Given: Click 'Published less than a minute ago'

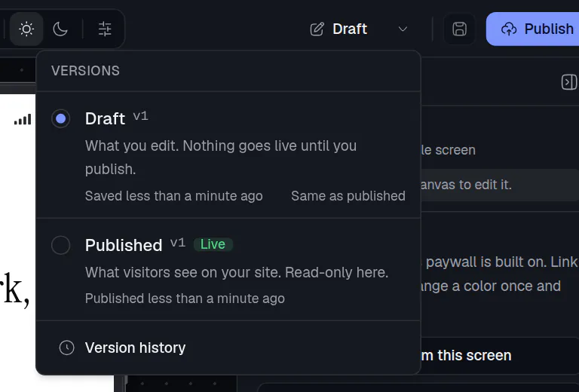Looking at the screenshot, I should 185,299.
